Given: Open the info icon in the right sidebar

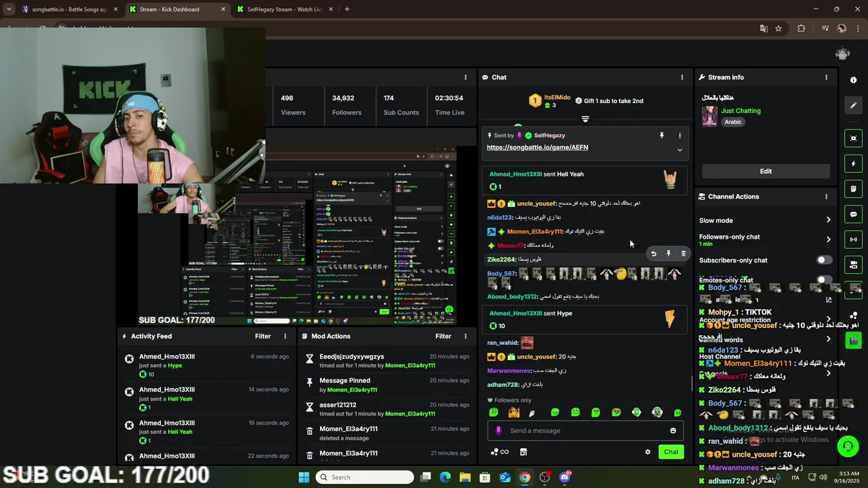Looking at the screenshot, I should (853, 80).
